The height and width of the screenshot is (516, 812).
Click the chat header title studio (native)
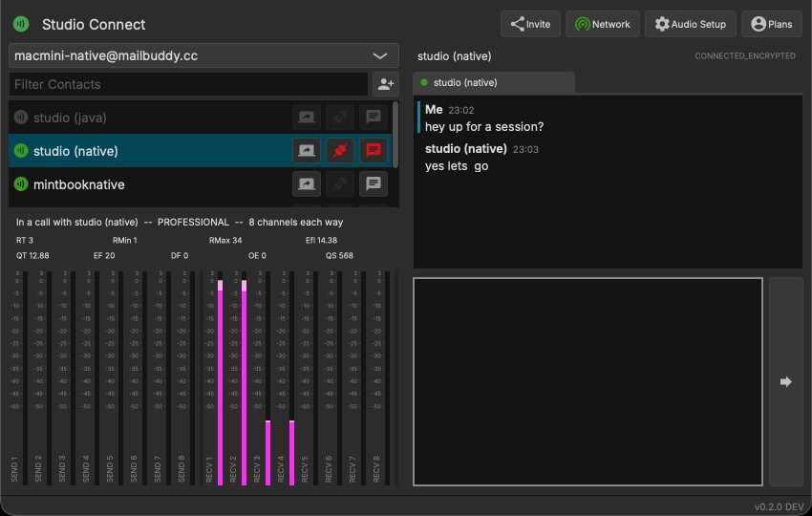454,56
